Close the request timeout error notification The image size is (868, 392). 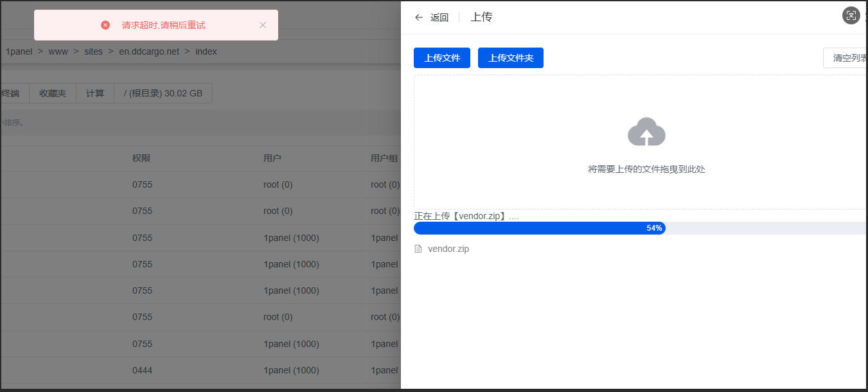coord(262,25)
